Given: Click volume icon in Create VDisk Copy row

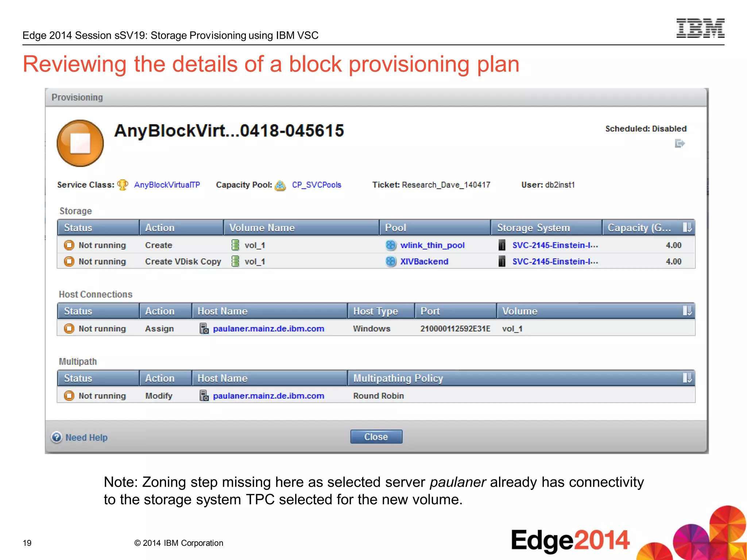Looking at the screenshot, I should point(235,261).
